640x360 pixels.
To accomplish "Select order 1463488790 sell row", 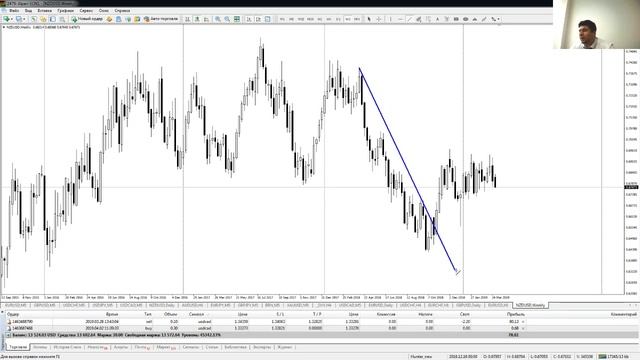I will point(322,322).
